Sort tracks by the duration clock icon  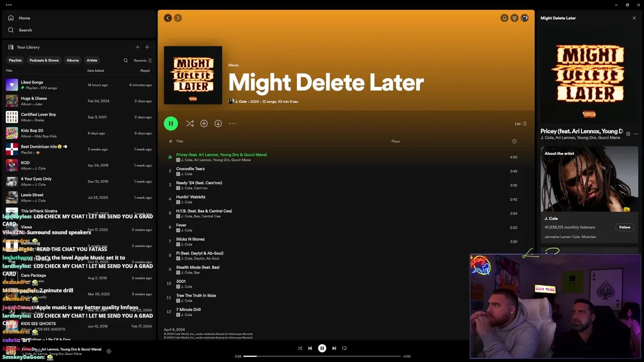tap(514, 141)
